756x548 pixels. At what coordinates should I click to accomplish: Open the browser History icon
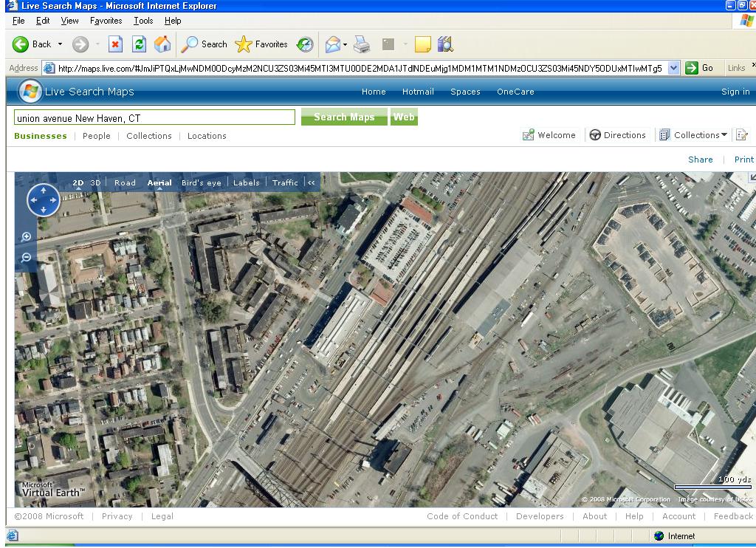click(x=305, y=44)
